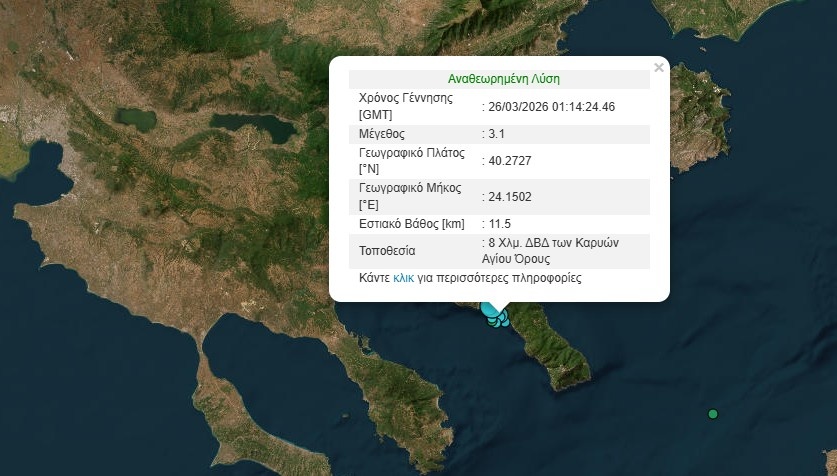Open the 'κλικ' more information link
Screen dimensions: 837x476
click(x=404, y=278)
